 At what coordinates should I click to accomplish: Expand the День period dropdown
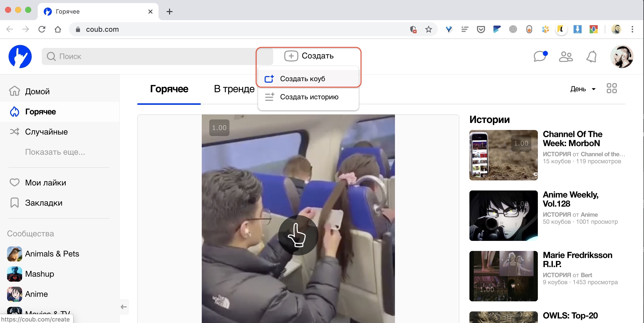click(x=583, y=89)
